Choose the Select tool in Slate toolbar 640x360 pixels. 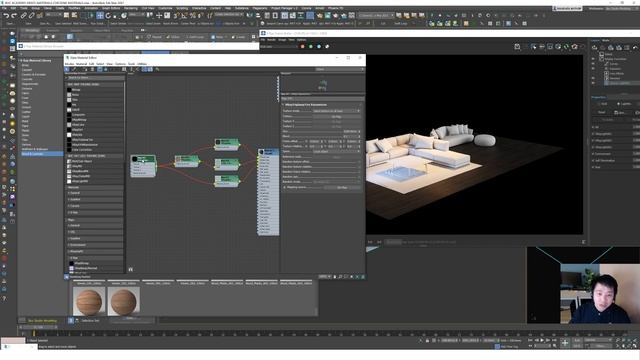tap(67, 69)
